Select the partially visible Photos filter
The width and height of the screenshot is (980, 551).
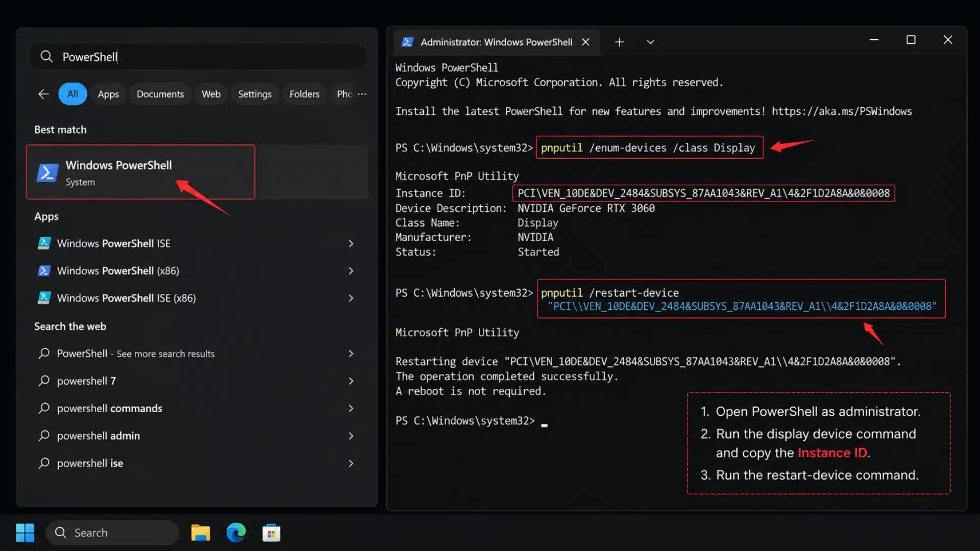344,94
